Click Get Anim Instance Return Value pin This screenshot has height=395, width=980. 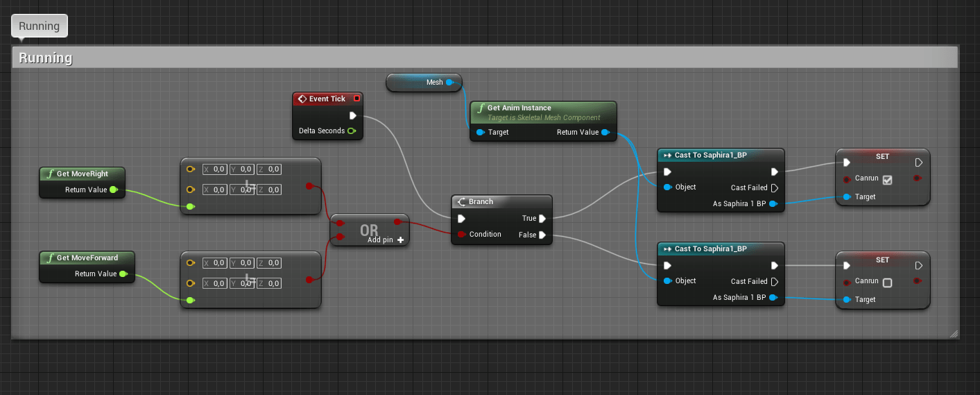(605, 132)
